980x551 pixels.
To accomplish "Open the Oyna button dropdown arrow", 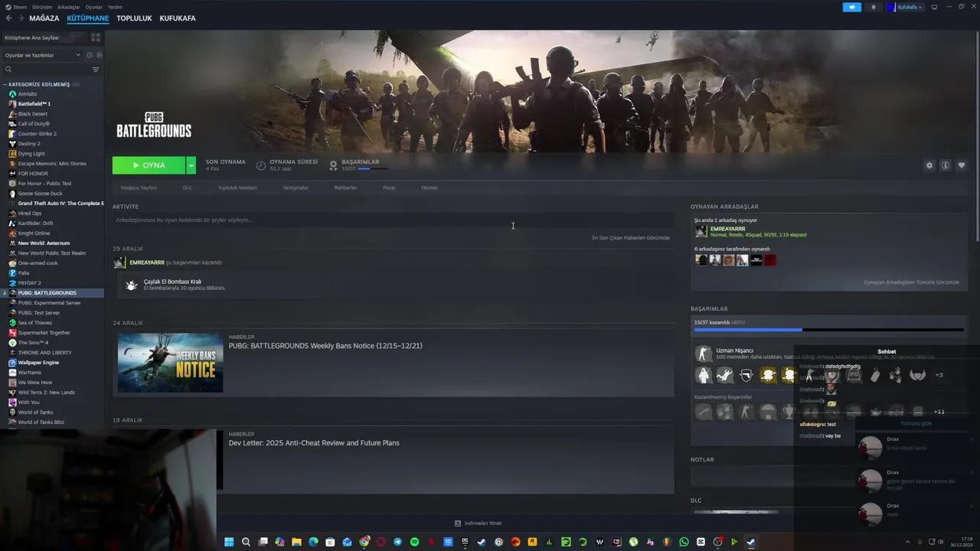I will 191,165.
